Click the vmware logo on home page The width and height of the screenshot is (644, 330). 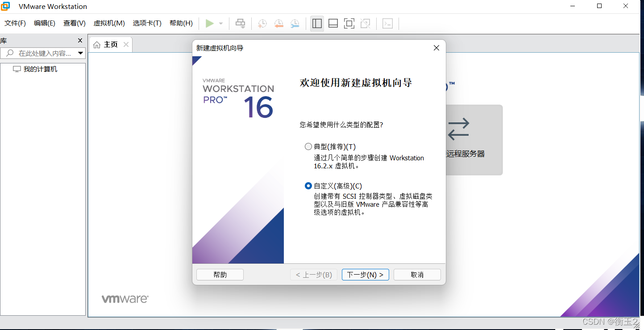pyautogui.click(x=125, y=299)
